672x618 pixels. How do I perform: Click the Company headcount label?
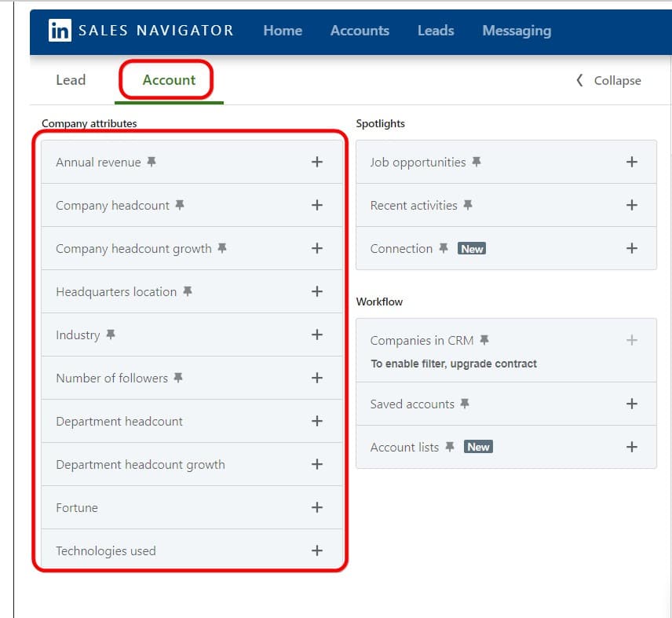[112, 206]
